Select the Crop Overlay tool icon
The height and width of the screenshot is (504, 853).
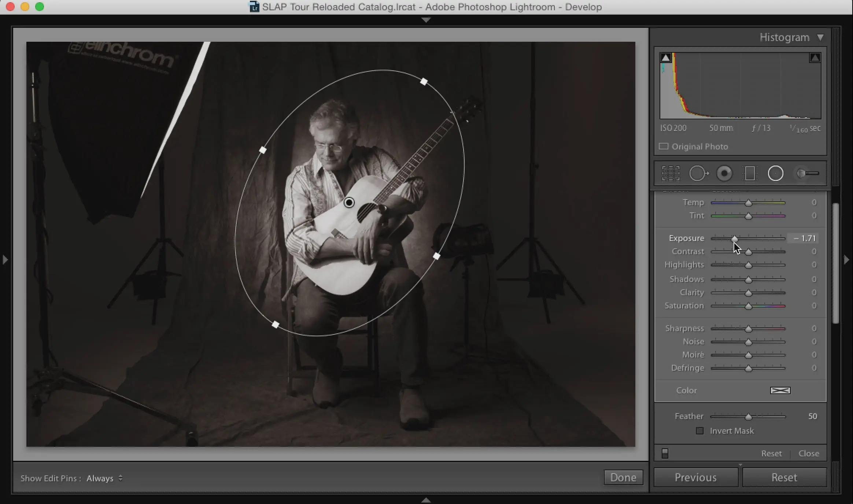(671, 173)
